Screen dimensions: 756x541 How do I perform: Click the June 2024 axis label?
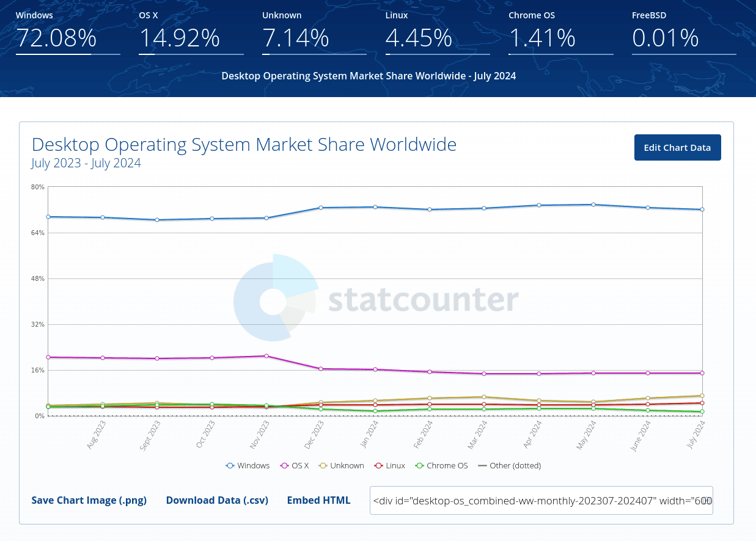pos(640,435)
